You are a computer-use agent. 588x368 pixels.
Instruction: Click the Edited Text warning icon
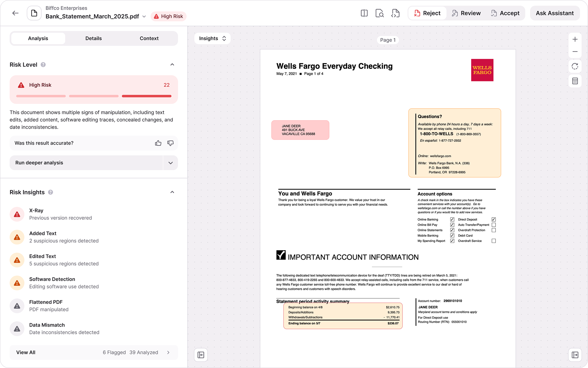coord(17,260)
